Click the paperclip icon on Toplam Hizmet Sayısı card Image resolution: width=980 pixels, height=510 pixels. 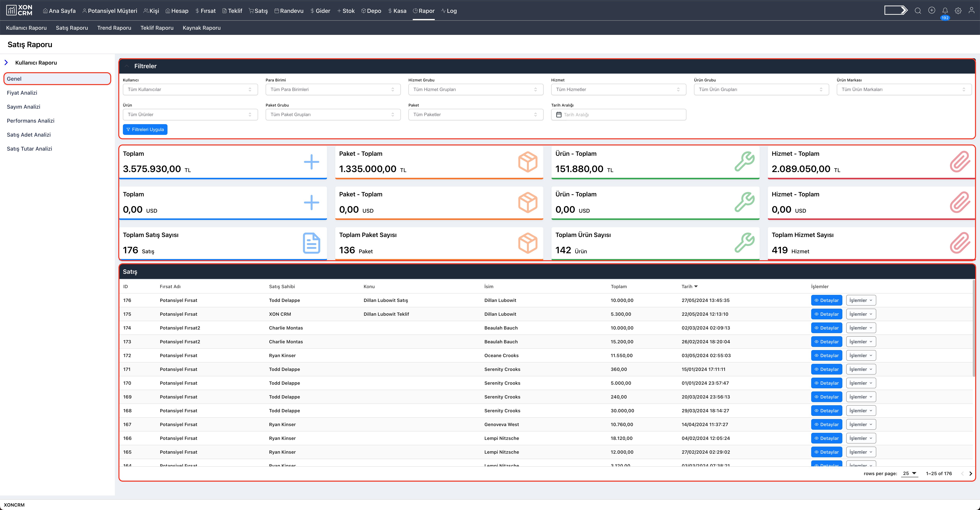pyautogui.click(x=960, y=243)
